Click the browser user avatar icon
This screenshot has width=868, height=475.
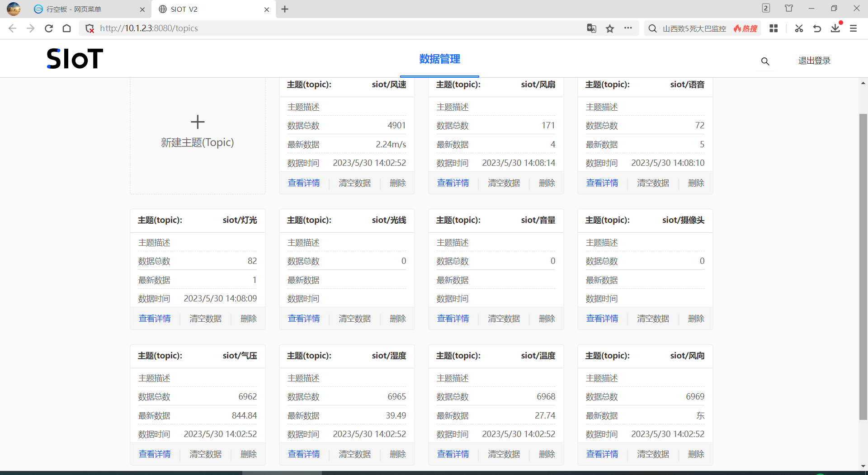point(14,9)
